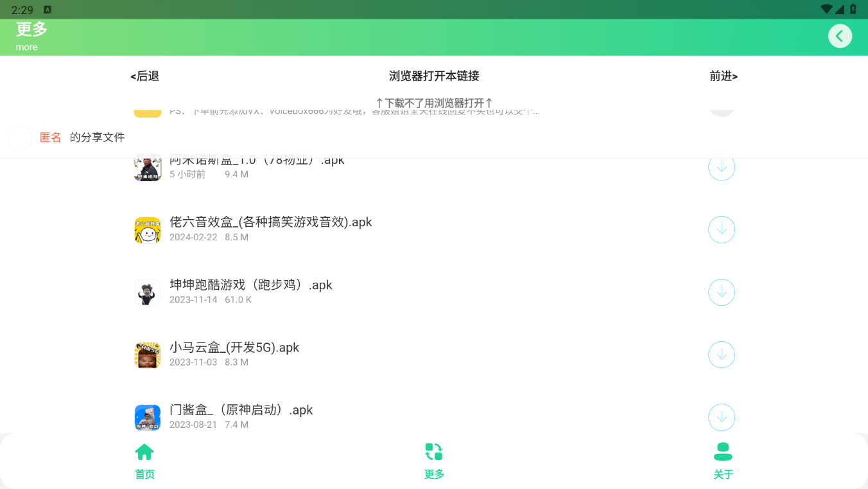This screenshot has width=868, height=489.
Task: Tap the 门酱盒 blue app icon
Action: pos(147,417)
